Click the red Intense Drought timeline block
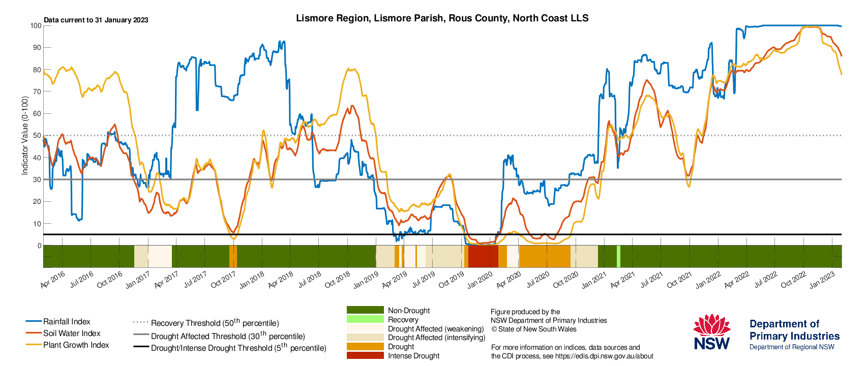The width and height of the screenshot is (868, 366). [483, 256]
